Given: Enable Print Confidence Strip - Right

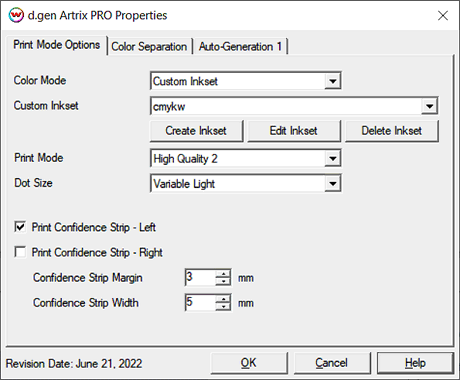Looking at the screenshot, I should tap(20, 252).
